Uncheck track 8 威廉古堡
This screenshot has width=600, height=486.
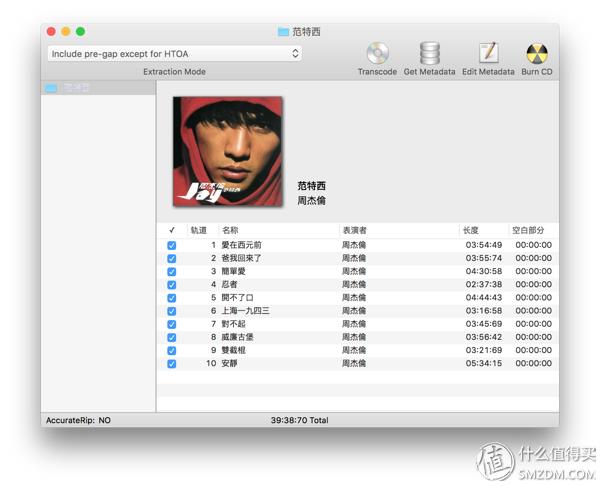pos(172,338)
